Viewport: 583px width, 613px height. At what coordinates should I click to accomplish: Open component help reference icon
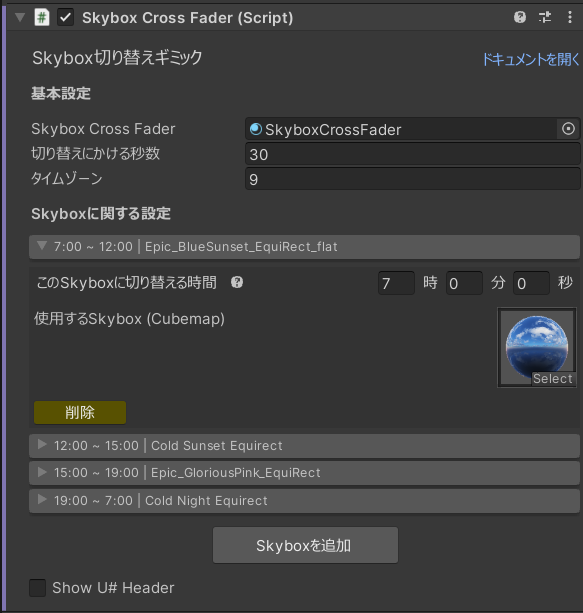click(x=520, y=17)
